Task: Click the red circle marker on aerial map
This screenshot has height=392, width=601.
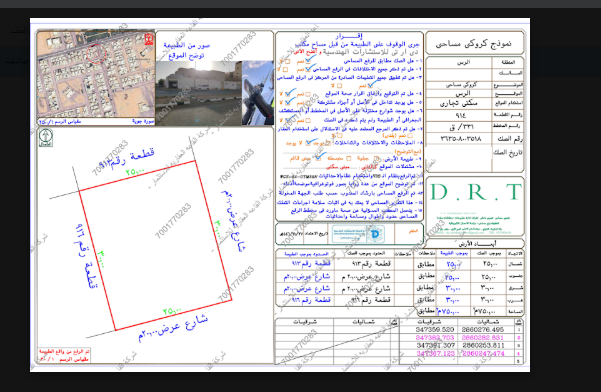Action: [x=96, y=54]
